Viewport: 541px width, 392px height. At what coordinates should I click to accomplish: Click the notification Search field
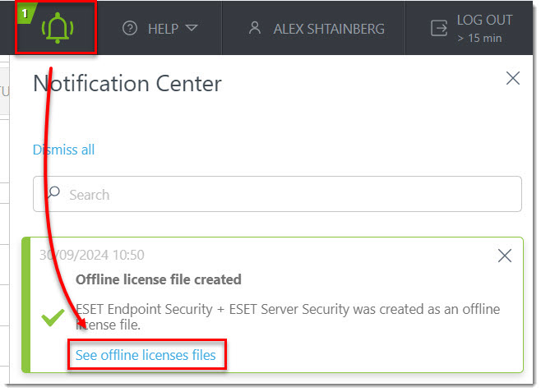(x=277, y=194)
